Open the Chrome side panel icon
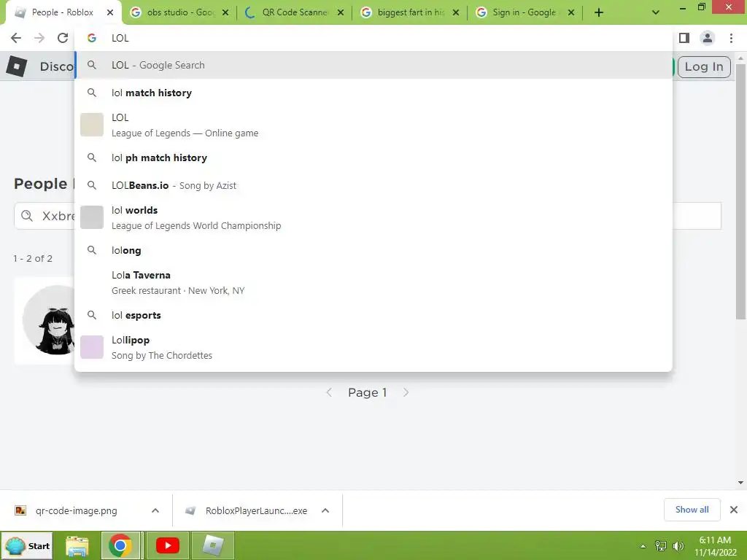747x560 pixels. [x=684, y=38]
